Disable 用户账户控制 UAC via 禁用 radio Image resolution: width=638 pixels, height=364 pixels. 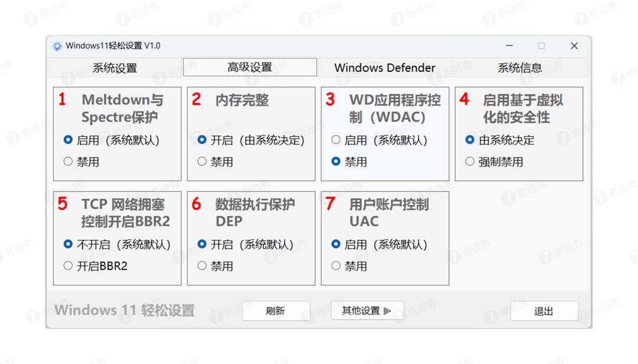pos(336,266)
